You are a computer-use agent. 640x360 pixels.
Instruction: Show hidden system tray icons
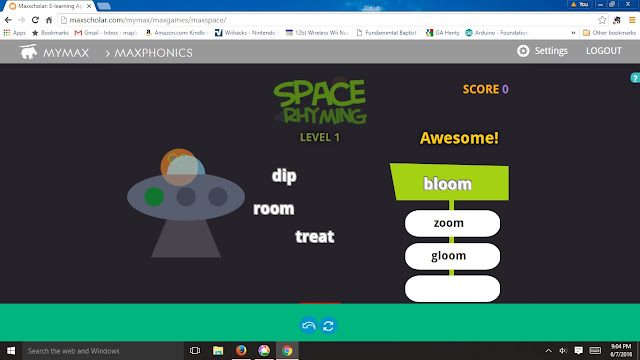pos(548,351)
